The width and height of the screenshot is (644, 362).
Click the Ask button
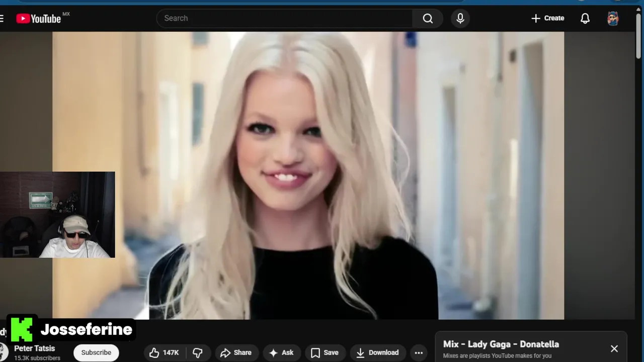coord(281,352)
